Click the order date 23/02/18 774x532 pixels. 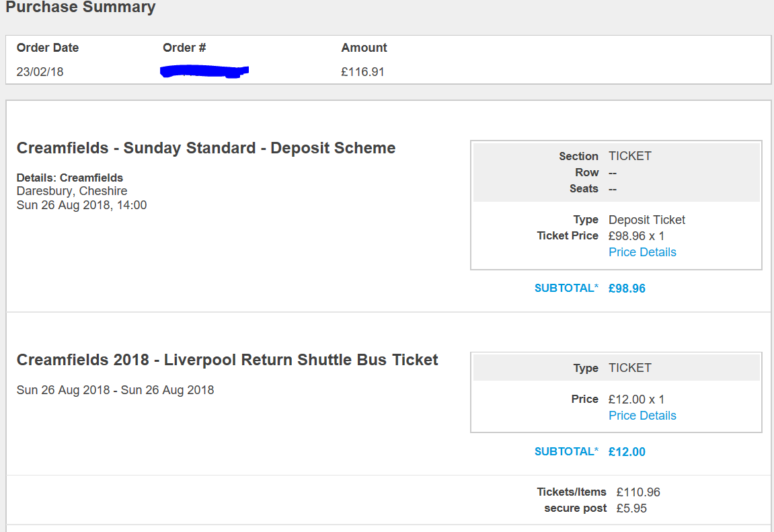pyautogui.click(x=40, y=72)
